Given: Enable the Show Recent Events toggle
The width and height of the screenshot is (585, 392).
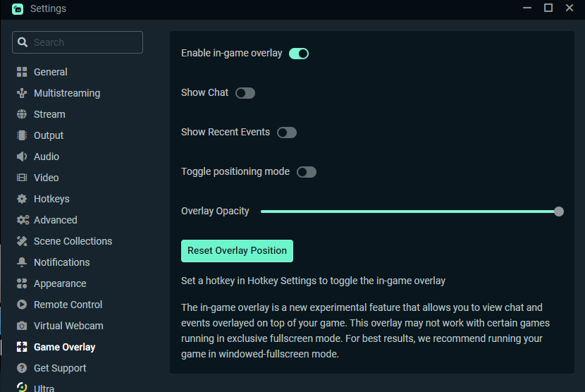Looking at the screenshot, I should 287,133.
